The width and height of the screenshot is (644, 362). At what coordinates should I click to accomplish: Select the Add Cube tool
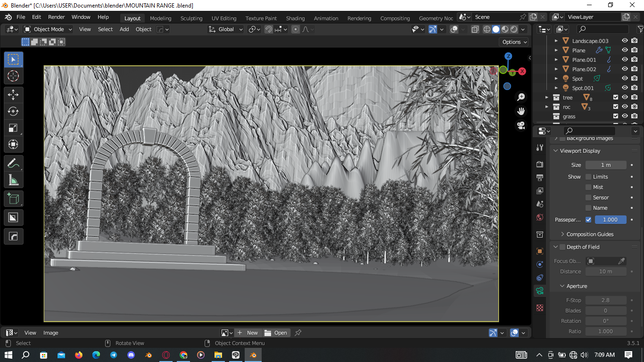pyautogui.click(x=13, y=198)
